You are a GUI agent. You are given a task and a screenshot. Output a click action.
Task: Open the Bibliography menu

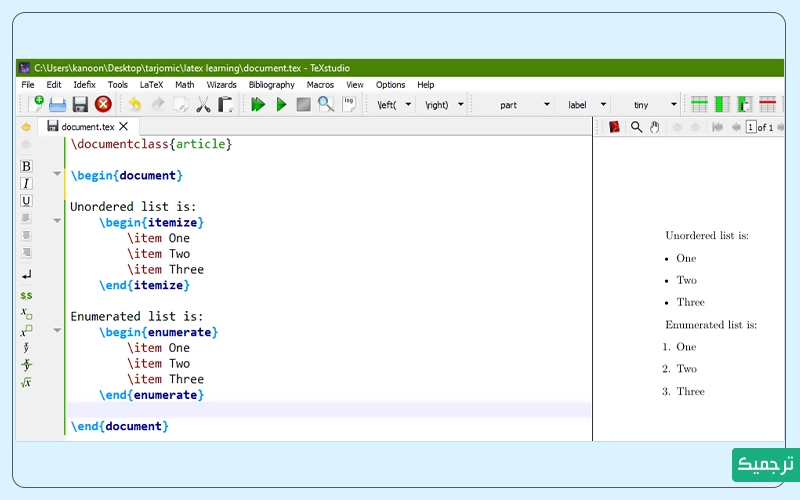271,85
